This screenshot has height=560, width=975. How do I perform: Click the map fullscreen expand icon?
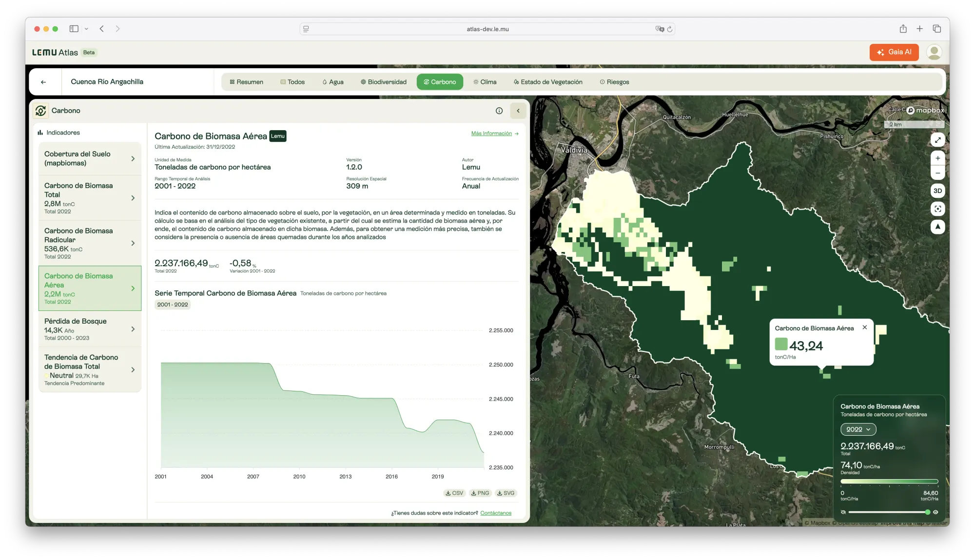point(937,140)
